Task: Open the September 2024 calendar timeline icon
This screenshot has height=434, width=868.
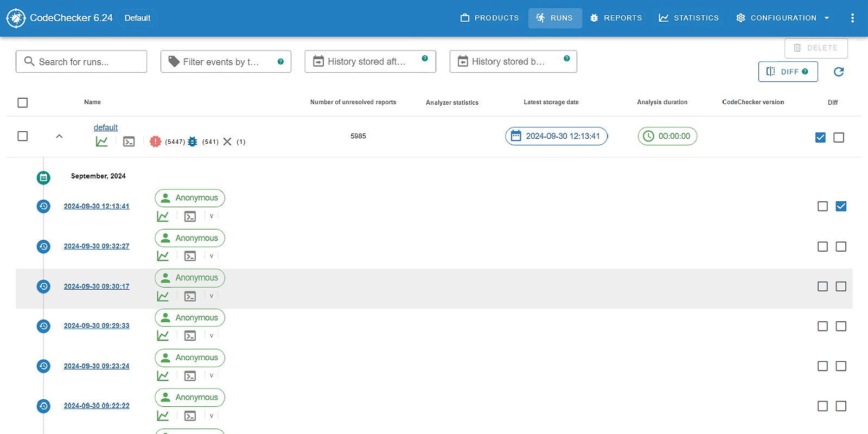Action: [x=43, y=177]
